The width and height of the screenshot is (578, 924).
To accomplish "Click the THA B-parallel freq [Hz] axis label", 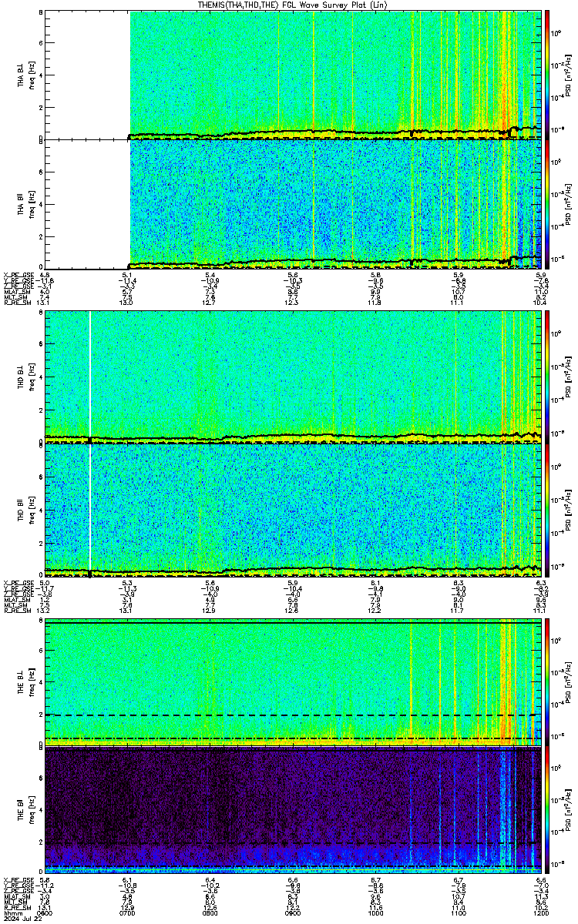I will [x=32, y=204].
